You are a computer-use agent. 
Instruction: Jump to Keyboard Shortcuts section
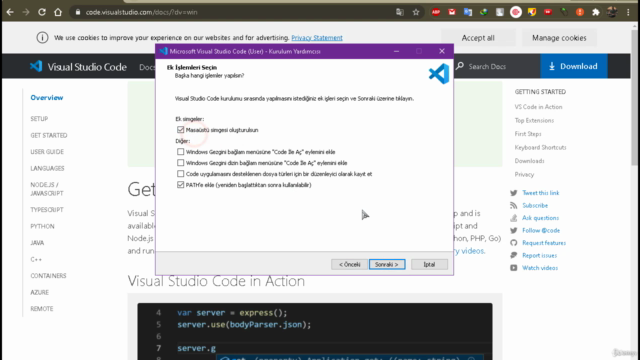click(540, 147)
